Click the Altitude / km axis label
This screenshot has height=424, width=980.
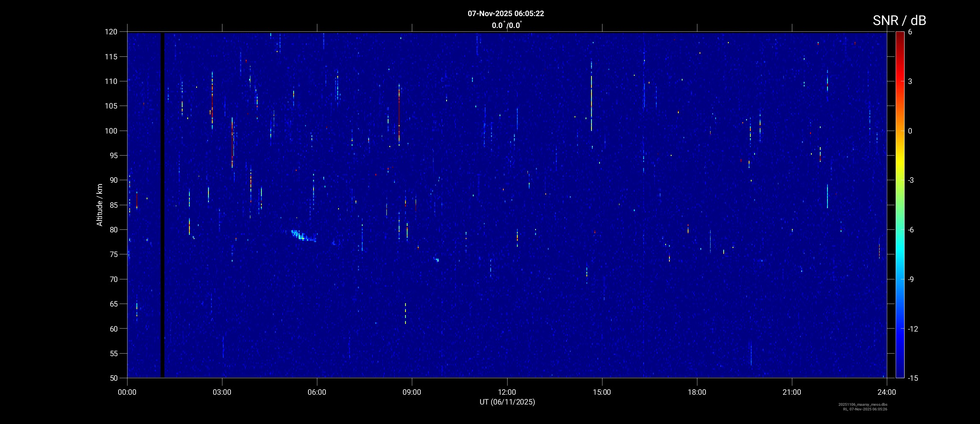[x=100, y=205]
